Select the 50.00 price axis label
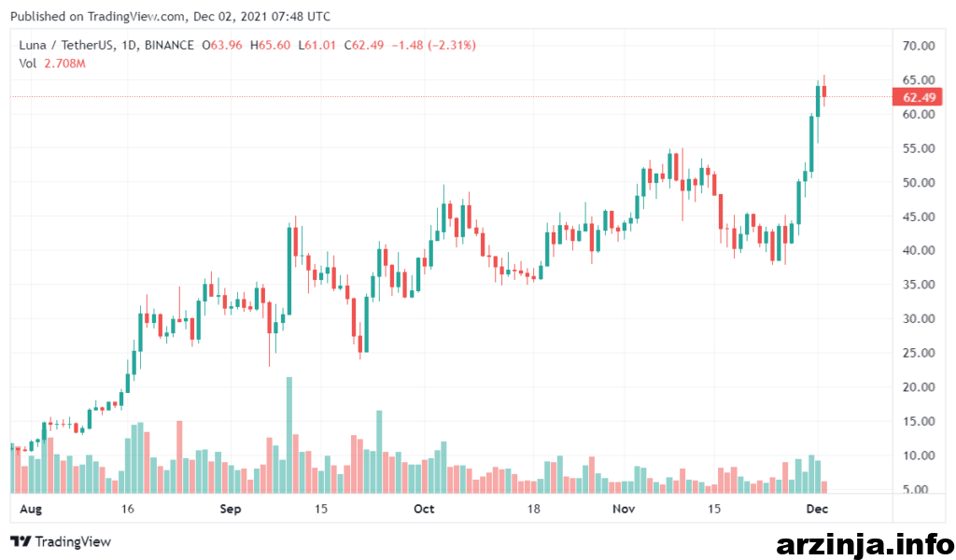 (x=919, y=182)
